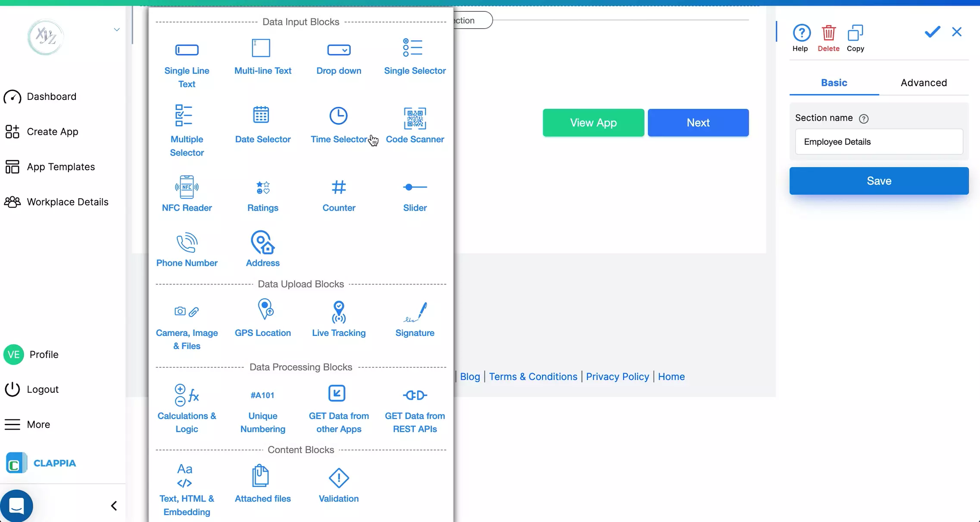980x522 pixels.
Task: Save the section settings
Action: (879, 180)
